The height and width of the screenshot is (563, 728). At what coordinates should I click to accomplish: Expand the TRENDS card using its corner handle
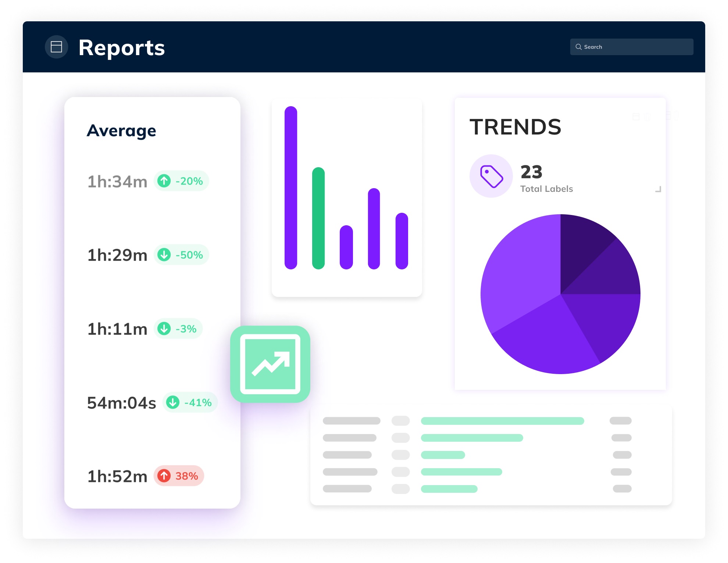[658, 189]
